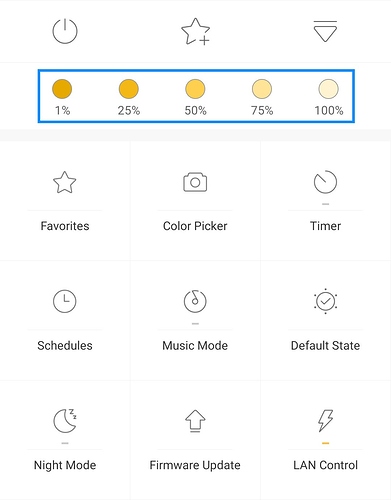Select the 25% brightness swatch
This screenshot has width=391, height=500.
pos(129,89)
